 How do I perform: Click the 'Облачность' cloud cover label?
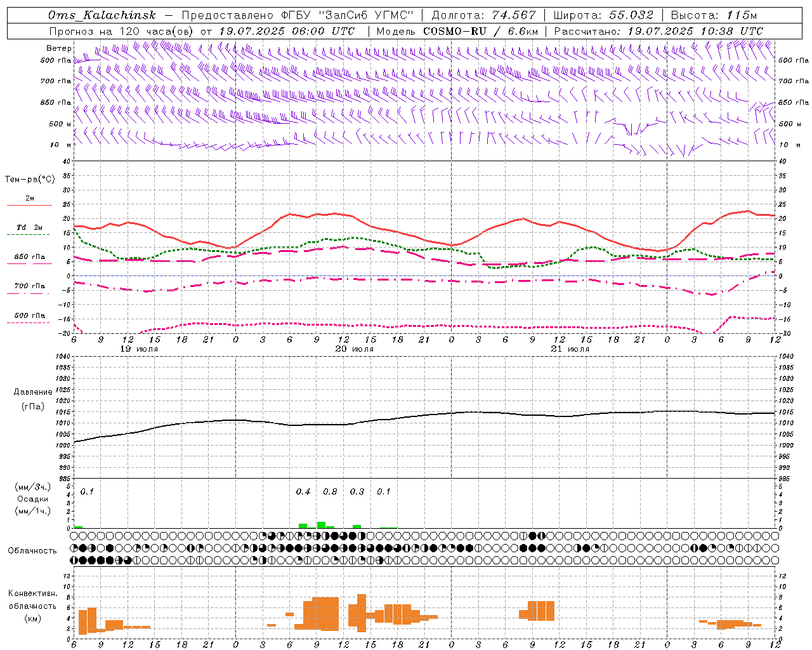[x=32, y=551]
